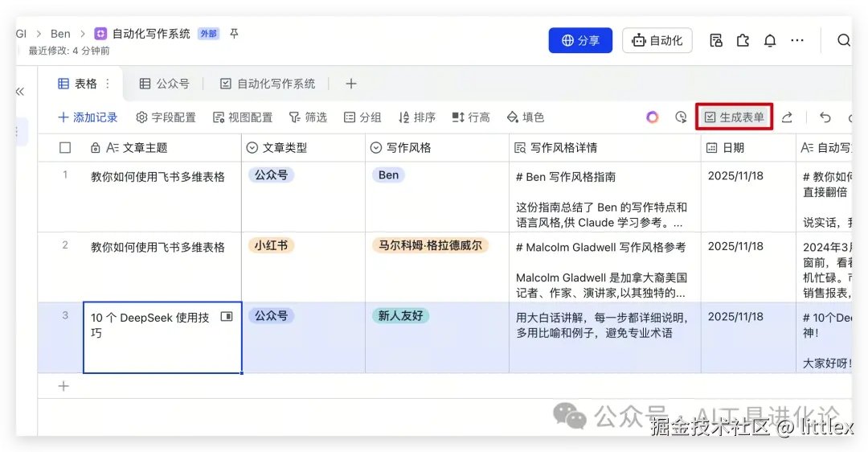Open the 筛选 filter option

point(308,117)
